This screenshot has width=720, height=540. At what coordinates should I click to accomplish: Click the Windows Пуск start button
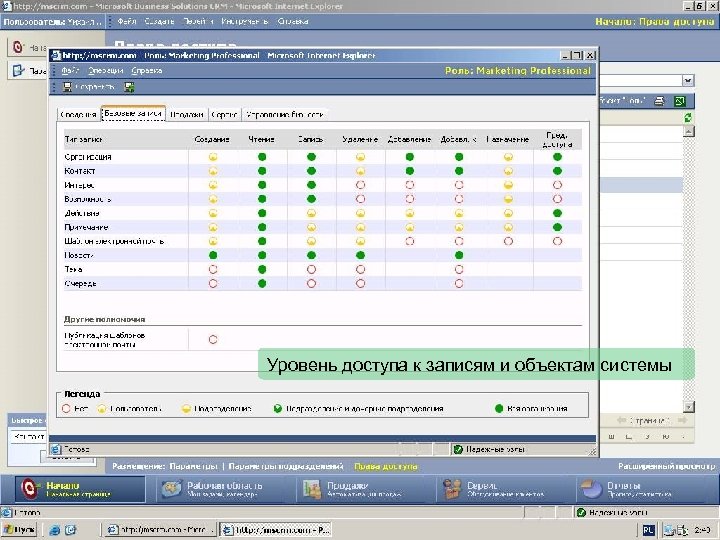[20, 529]
